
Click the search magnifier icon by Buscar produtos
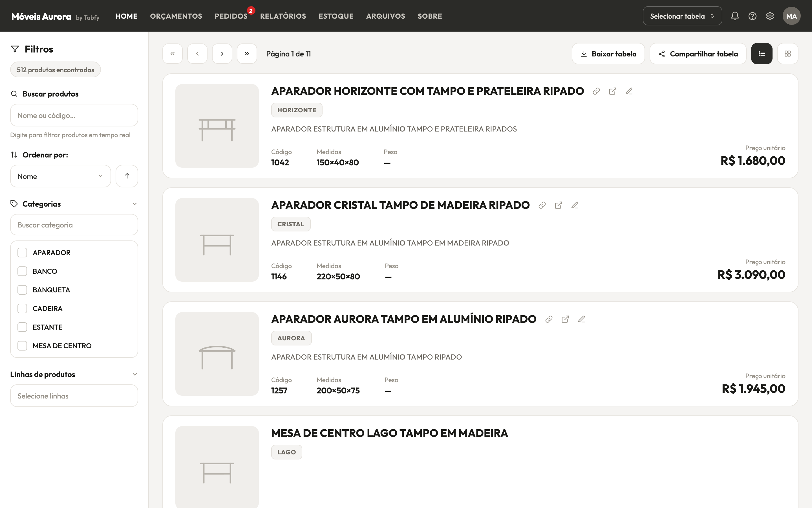point(14,94)
